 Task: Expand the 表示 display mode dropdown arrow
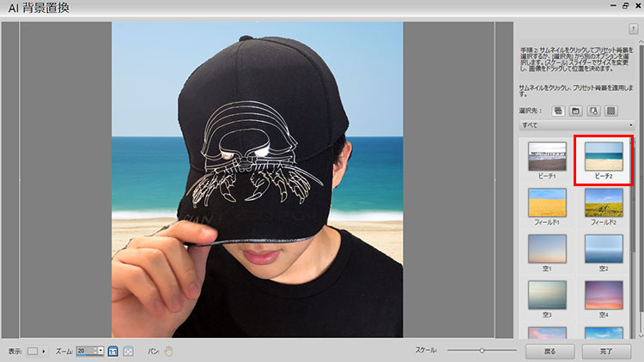tap(45, 351)
